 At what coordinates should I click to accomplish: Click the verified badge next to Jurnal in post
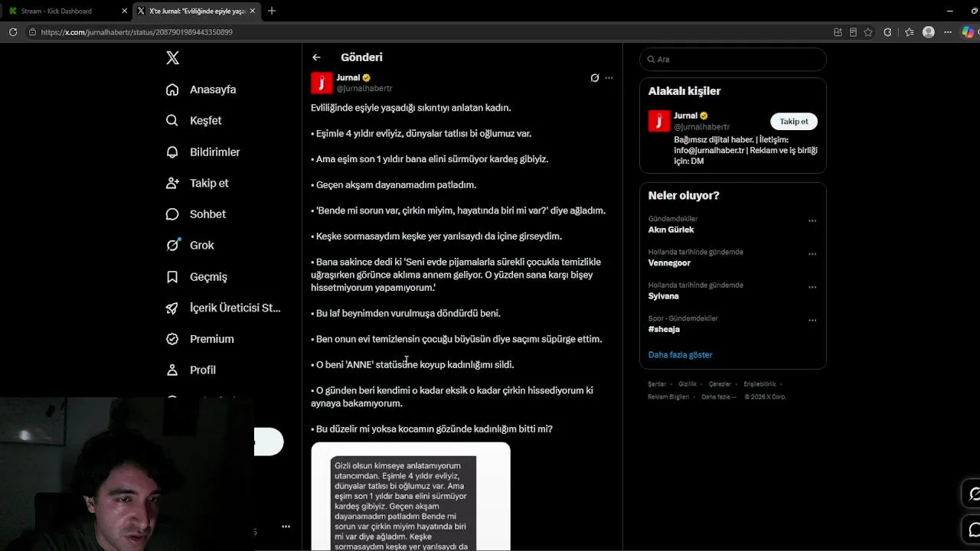pos(367,78)
